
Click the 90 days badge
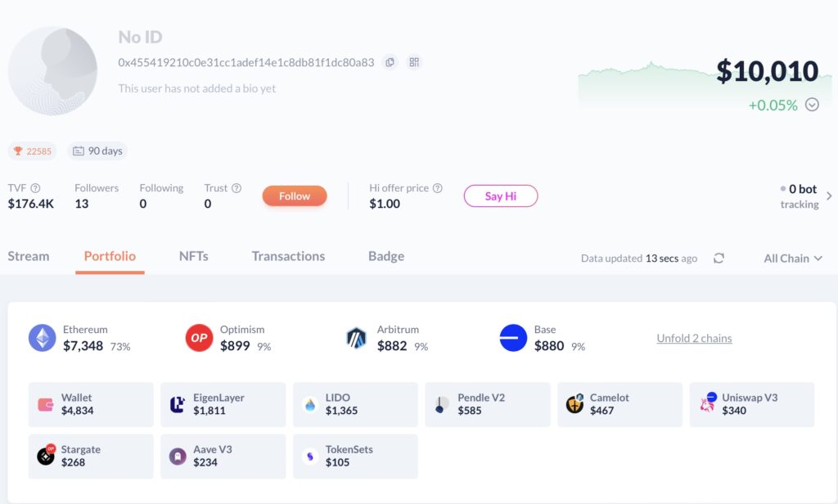97,151
